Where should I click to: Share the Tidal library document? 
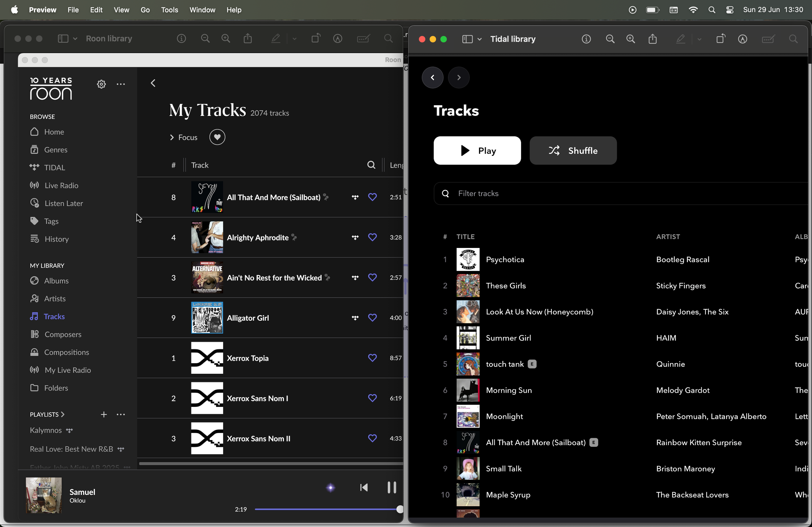[652, 39]
